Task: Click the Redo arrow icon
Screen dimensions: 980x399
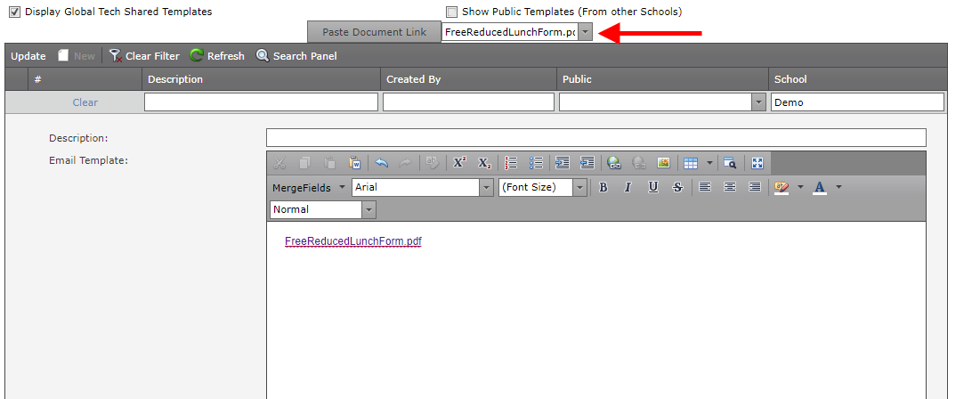Action: tap(406, 163)
